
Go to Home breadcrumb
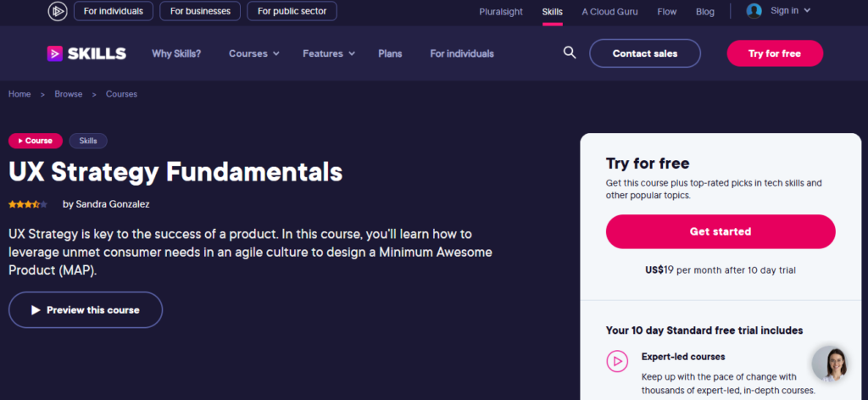click(x=19, y=94)
